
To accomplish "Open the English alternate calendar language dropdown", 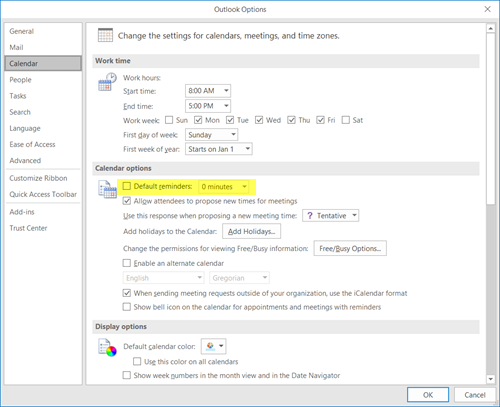I will pyautogui.click(x=163, y=278).
